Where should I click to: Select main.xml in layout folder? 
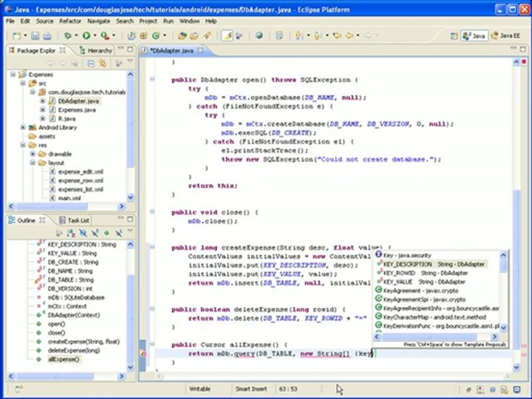(x=70, y=198)
